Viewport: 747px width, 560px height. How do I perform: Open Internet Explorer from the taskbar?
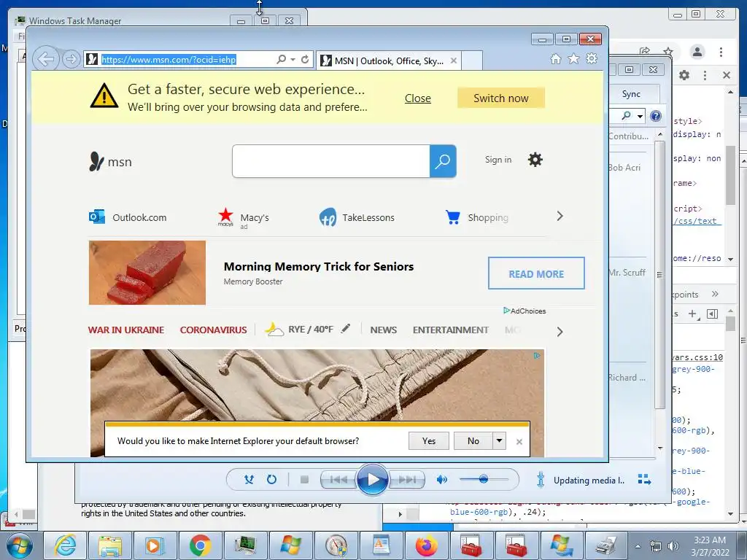click(65, 545)
